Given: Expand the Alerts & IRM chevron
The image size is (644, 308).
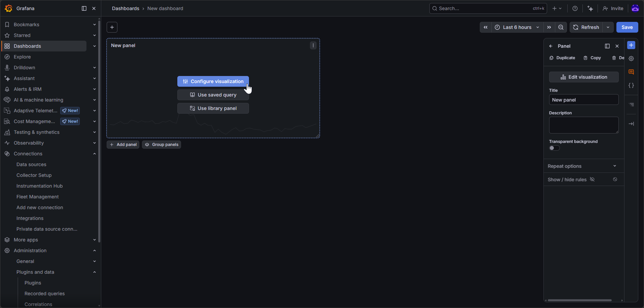Looking at the screenshot, I should pyautogui.click(x=95, y=89).
